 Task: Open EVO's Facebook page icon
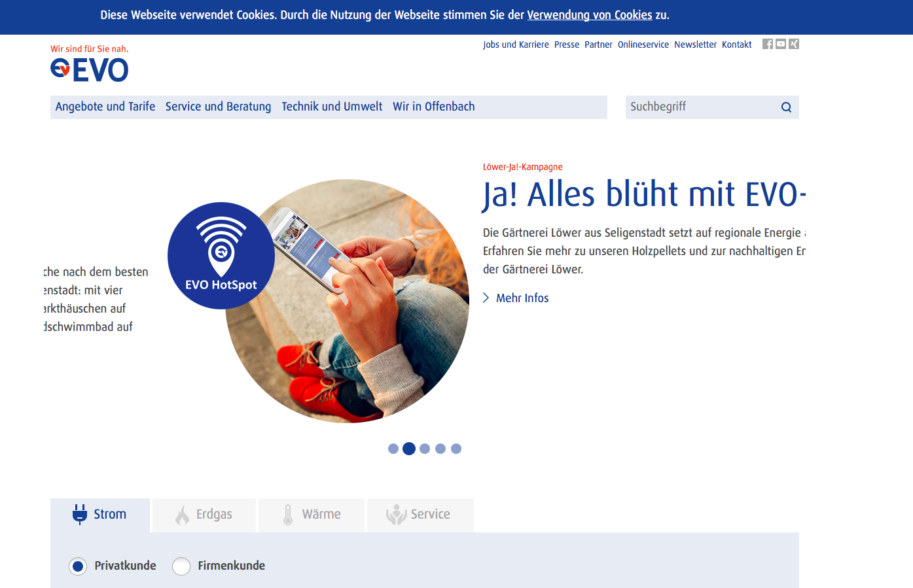(768, 44)
